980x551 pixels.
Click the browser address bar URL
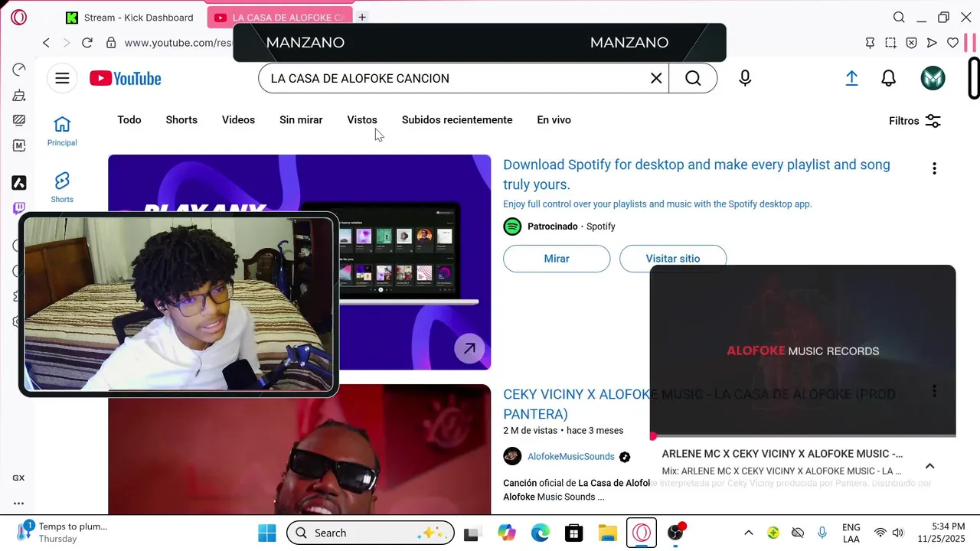[178, 43]
